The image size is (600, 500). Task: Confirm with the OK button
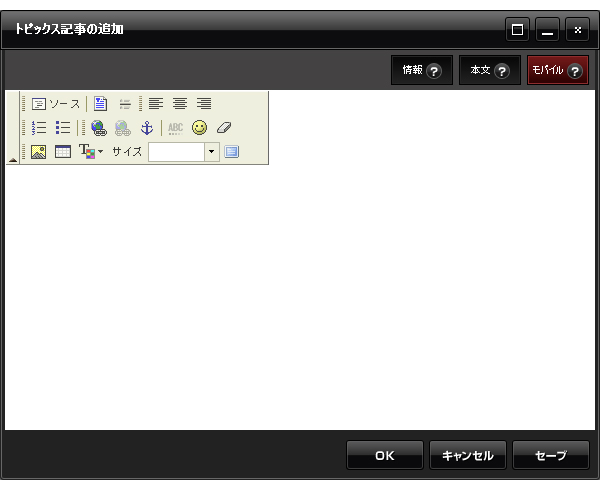pos(385,455)
